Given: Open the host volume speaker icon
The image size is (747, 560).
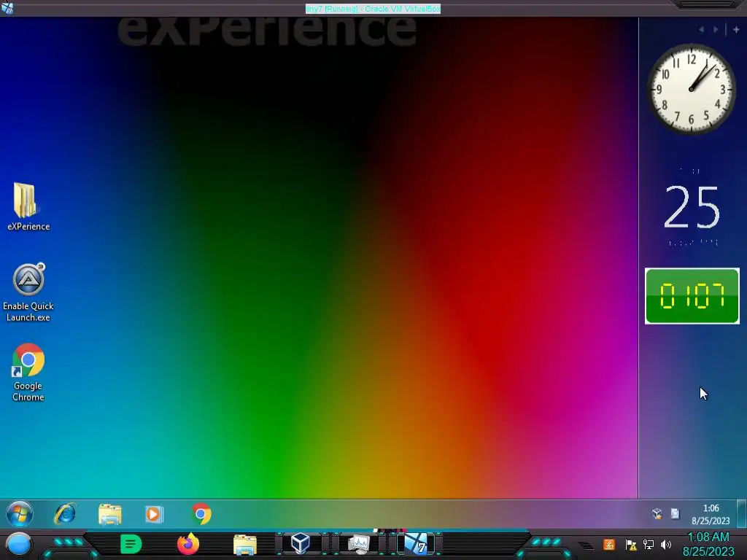Looking at the screenshot, I should point(666,545).
